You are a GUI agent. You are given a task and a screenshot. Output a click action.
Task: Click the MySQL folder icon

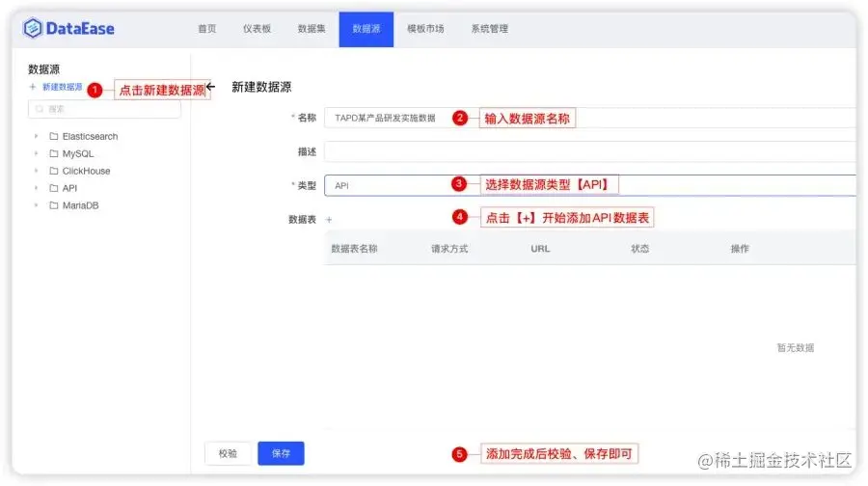pos(54,153)
